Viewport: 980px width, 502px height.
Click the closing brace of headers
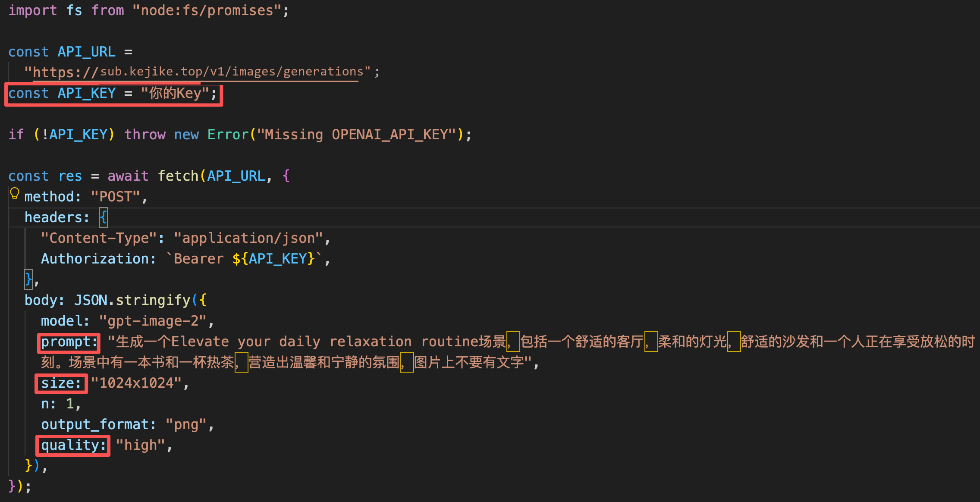tap(28, 279)
